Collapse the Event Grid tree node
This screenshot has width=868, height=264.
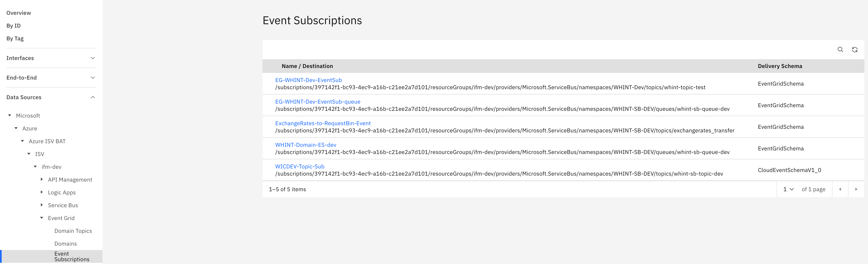[42, 218]
